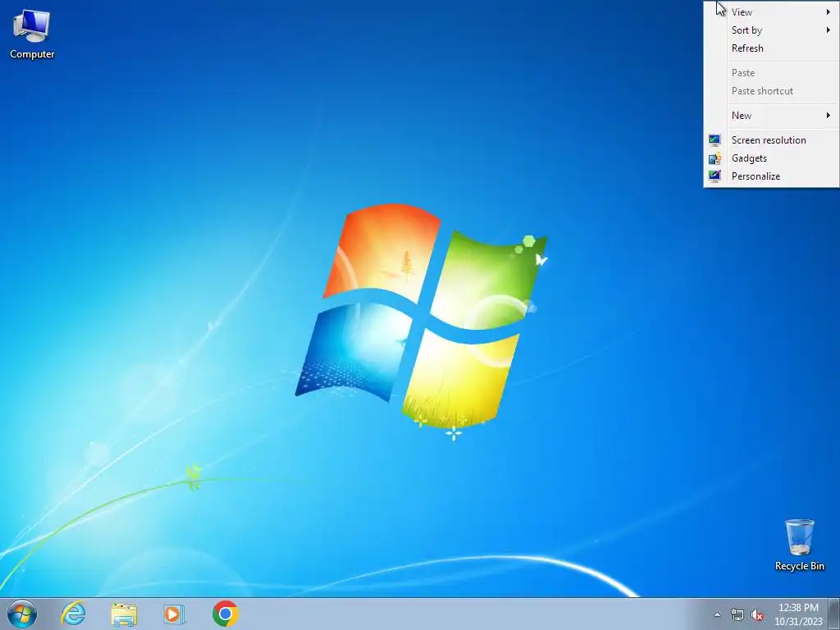
Task: Launch Google Chrome from taskbar
Action: pyautogui.click(x=225, y=614)
